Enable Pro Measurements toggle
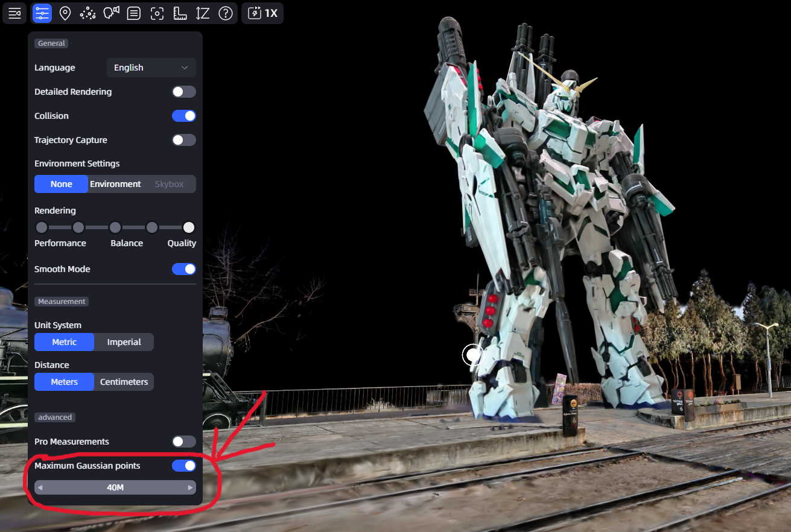 (x=184, y=442)
